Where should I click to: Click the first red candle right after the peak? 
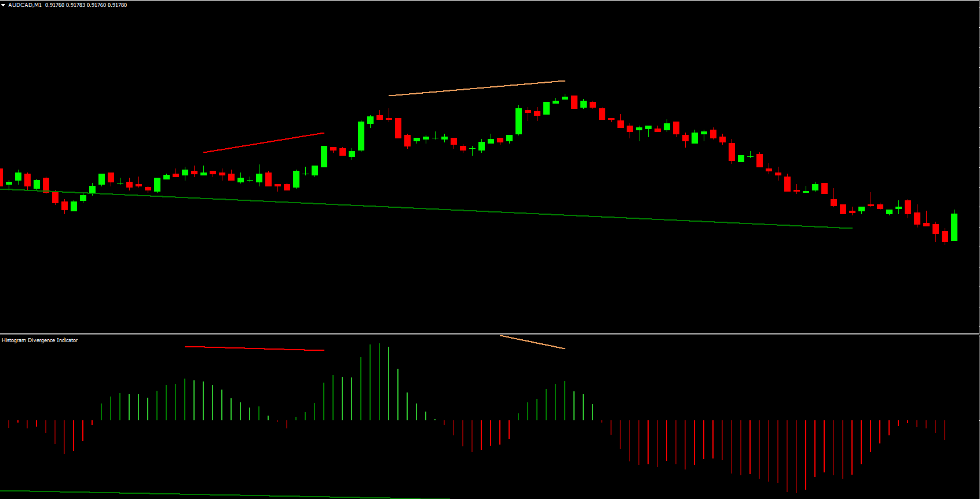pyautogui.click(x=574, y=102)
